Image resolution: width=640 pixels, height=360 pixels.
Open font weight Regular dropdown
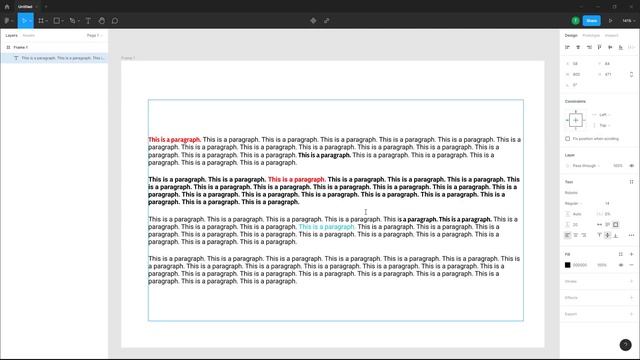point(573,203)
